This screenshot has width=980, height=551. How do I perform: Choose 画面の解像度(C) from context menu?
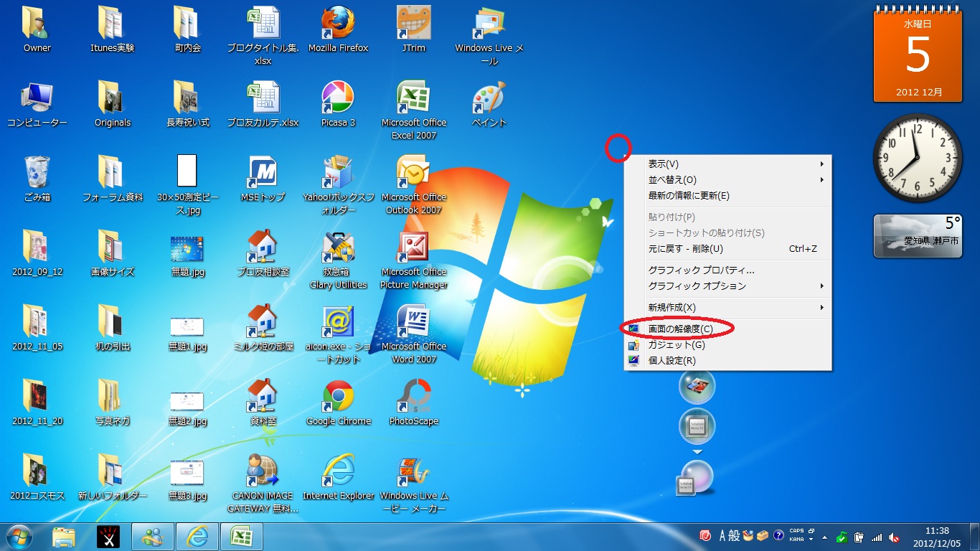tap(727, 329)
